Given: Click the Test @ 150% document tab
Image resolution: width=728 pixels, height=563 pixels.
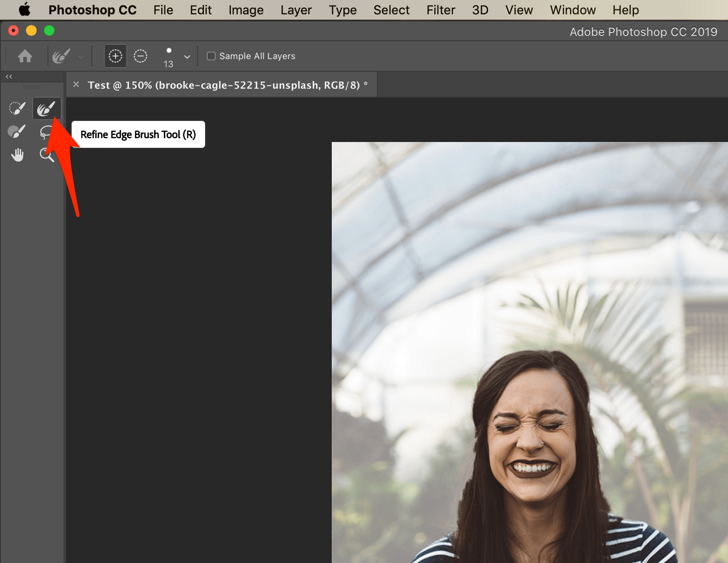Looking at the screenshot, I should (x=224, y=85).
